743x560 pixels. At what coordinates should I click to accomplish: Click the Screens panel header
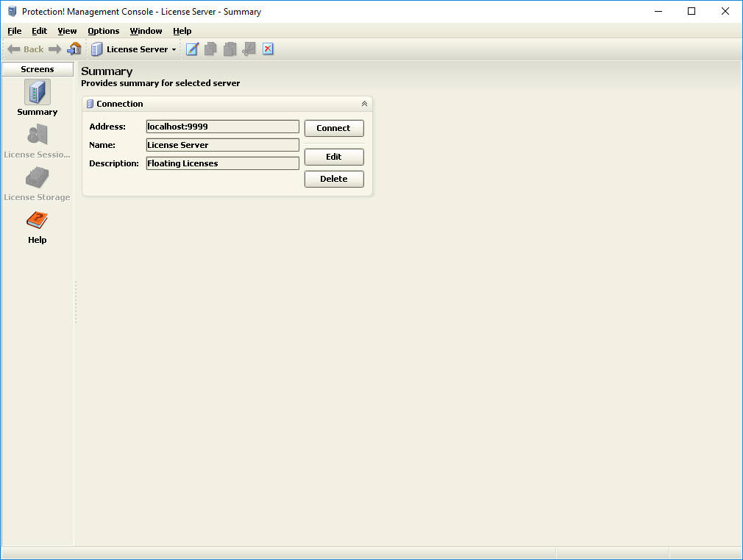pos(38,69)
